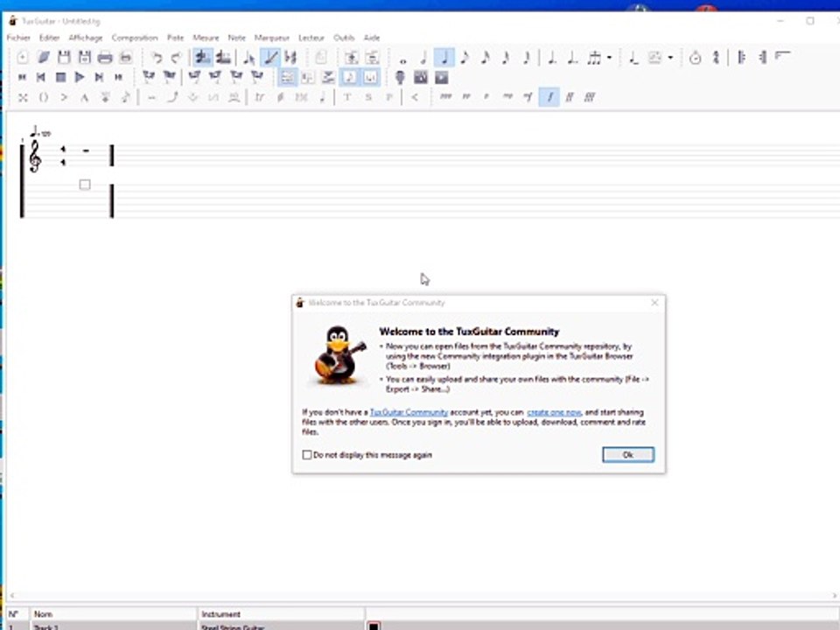Click the horizontal scrollbar left arrow

click(11, 595)
